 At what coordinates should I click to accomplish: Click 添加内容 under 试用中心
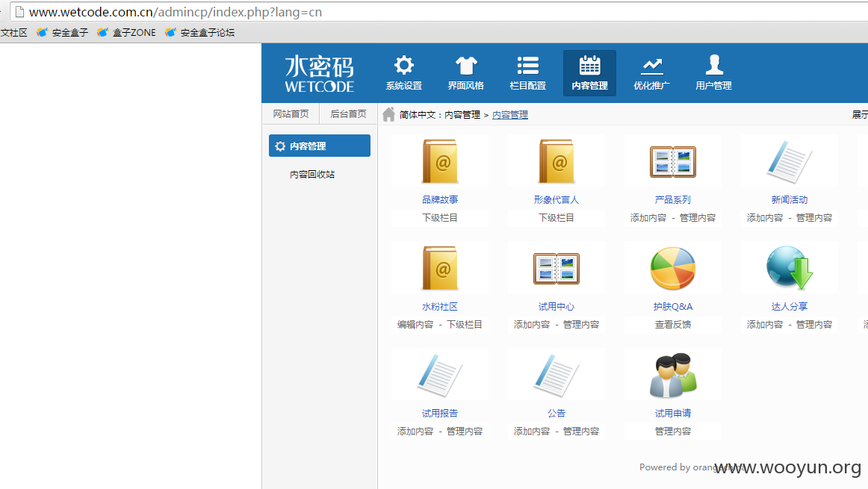tap(532, 325)
